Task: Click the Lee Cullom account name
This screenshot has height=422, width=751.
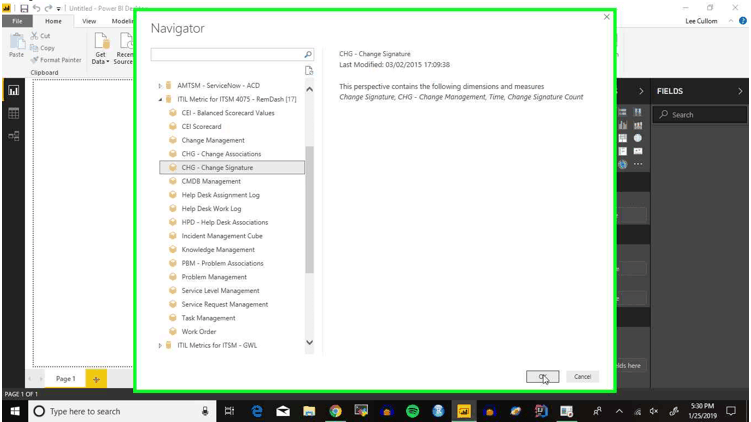Action: point(701,21)
